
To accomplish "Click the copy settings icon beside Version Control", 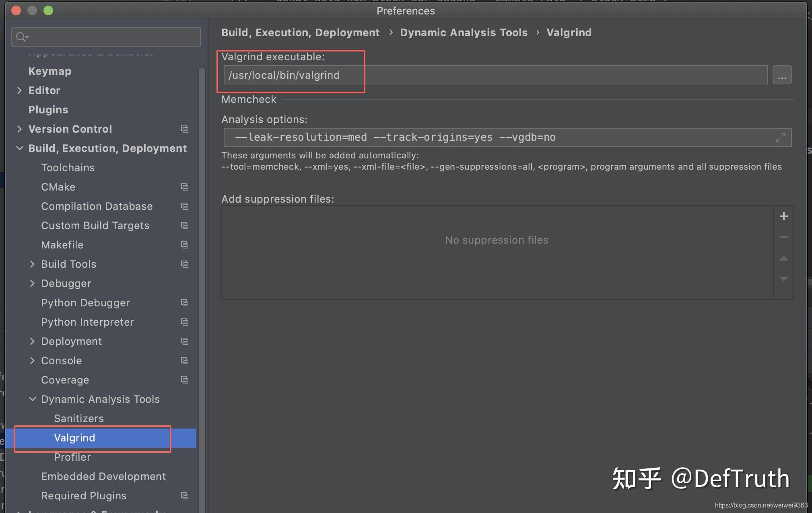I will [x=184, y=129].
